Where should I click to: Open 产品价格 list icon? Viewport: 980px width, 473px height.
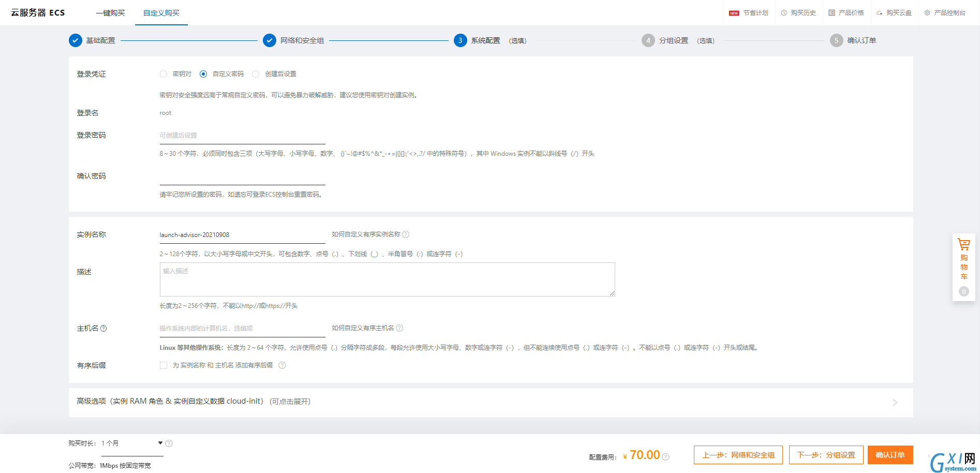(831, 13)
